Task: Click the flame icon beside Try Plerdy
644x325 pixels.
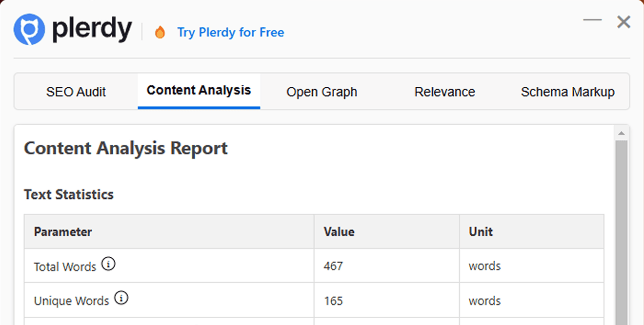Action: pyautogui.click(x=161, y=32)
